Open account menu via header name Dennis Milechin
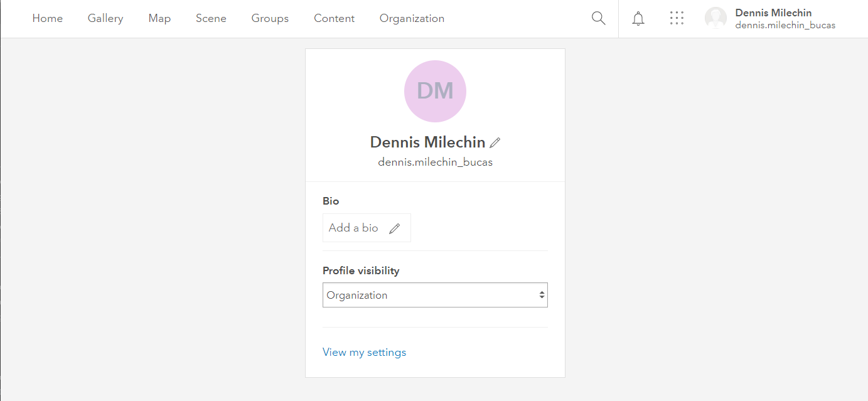Viewport: 868px width, 401px height. [773, 13]
